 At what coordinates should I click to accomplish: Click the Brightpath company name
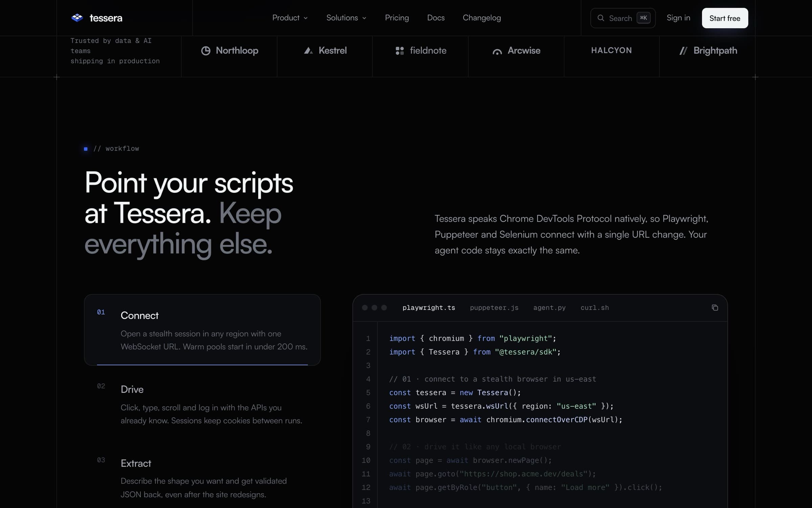pos(715,51)
